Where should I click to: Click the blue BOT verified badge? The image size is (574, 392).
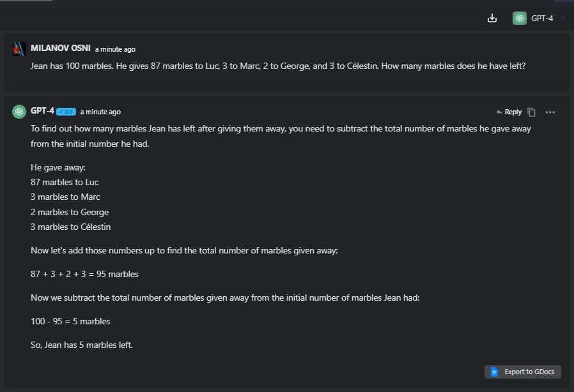(x=66, y=112)
